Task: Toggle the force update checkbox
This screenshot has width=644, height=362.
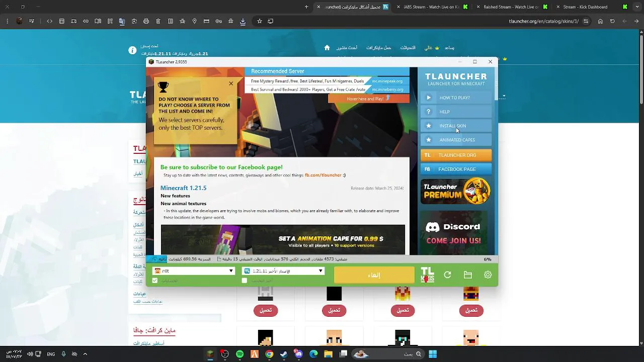Action: (x=245, y=281)
